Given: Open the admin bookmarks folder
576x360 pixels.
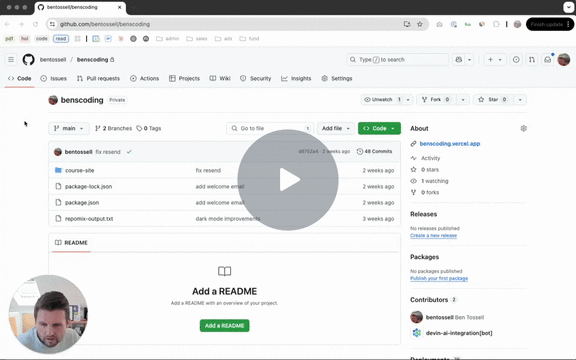Looking at the screenshot, I should (168, 39).
